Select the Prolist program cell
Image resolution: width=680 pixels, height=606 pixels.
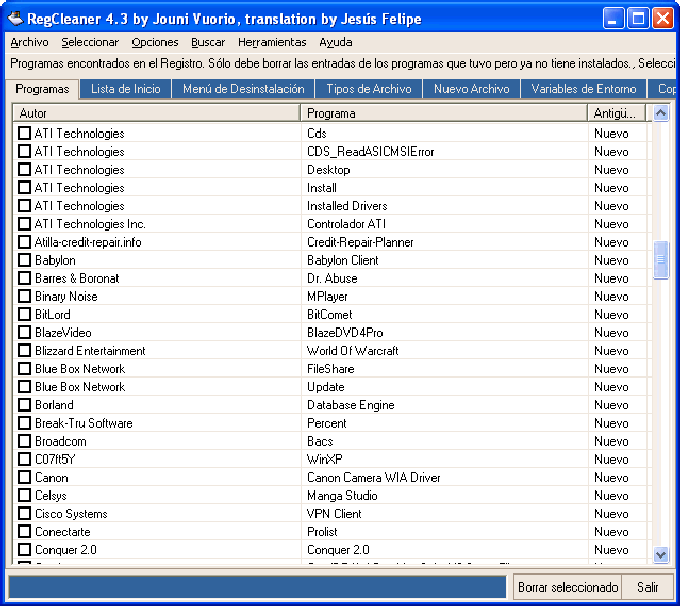tap(322, 532)
